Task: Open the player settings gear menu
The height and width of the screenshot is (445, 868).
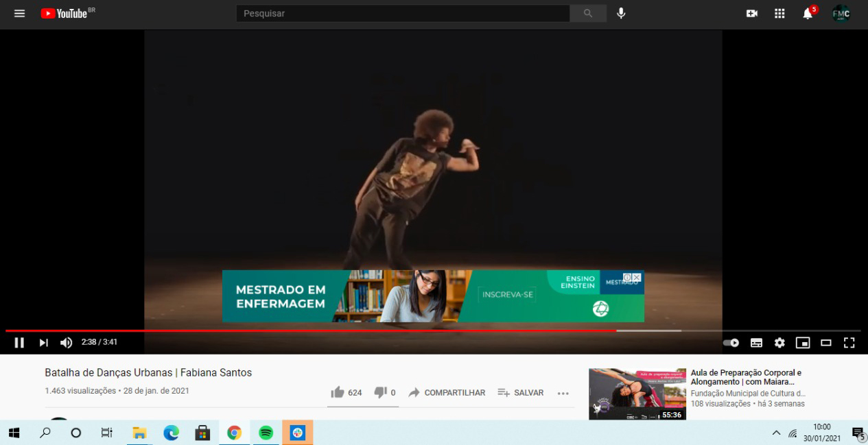Action: (779, 342)
